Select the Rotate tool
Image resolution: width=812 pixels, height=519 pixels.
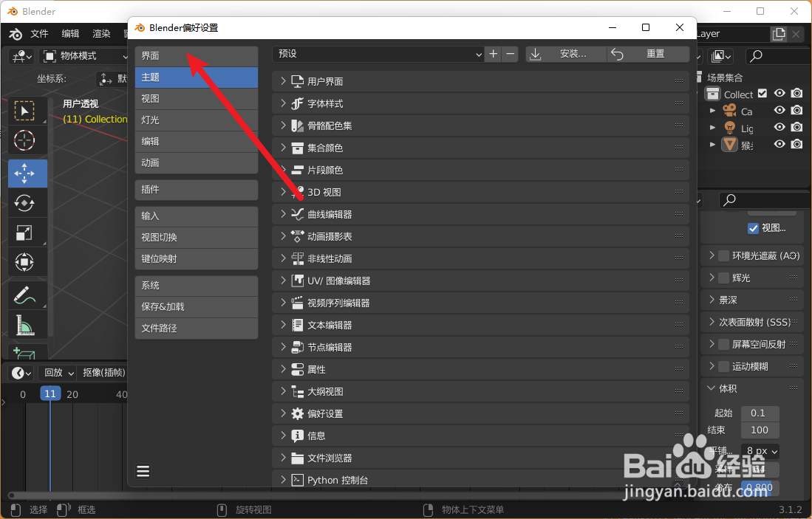coord(24,203)
